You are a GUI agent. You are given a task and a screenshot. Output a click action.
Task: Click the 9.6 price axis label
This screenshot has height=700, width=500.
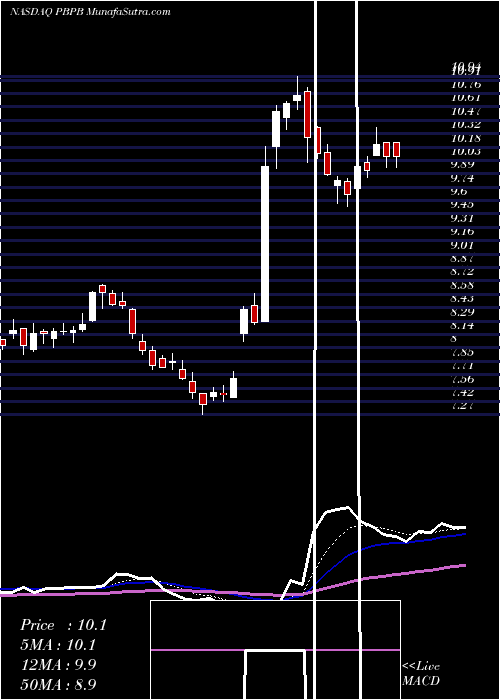(x=459, y=192)
